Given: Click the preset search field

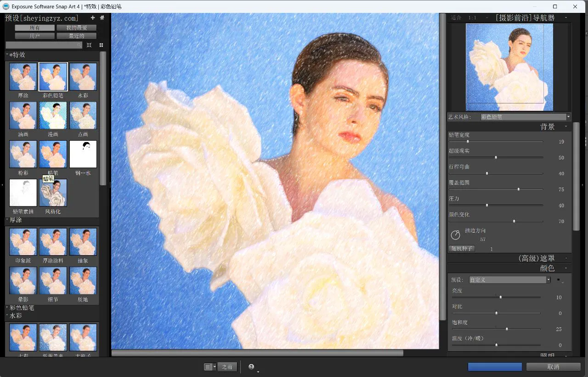Looking at the screenshot, I should [x=44, y=45].
